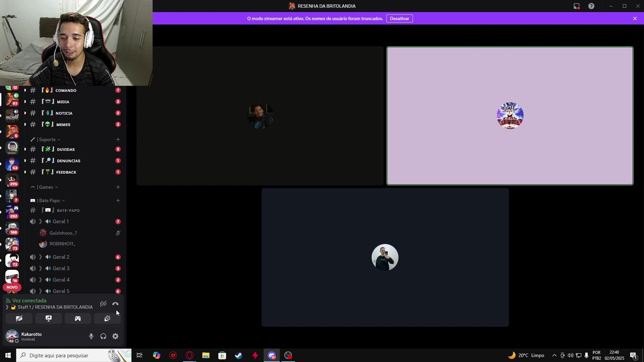
Task: Open the server icon with 295 badge
Action: (x=12, y=180)
